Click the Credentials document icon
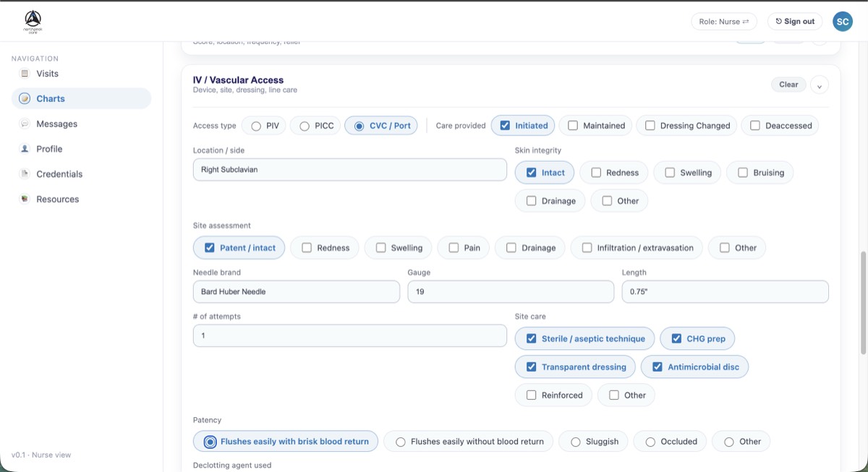 [x=25, y=174]
